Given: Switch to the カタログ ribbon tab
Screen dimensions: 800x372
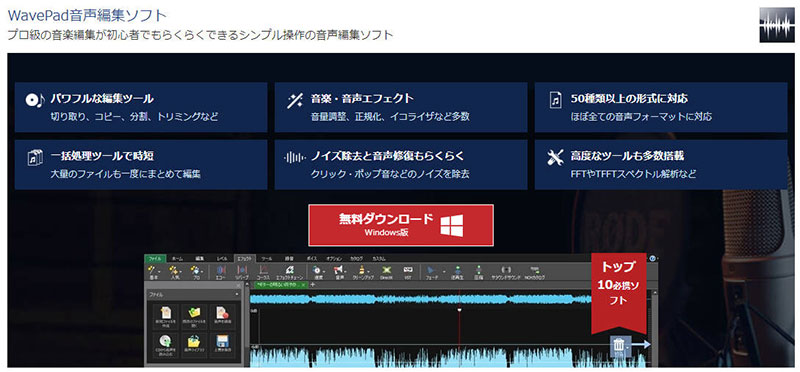Looking at the screenshot, I should pyautogui.click(x=356, y=259).
